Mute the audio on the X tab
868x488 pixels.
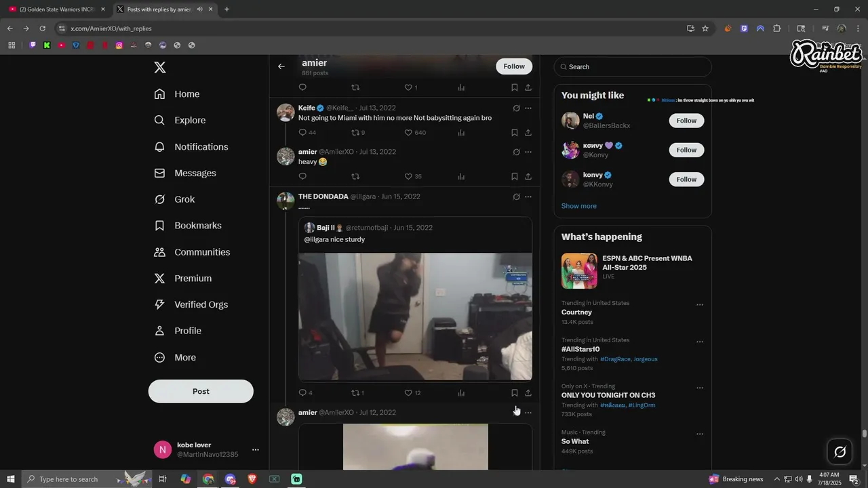pyautogui.click(x=199, y=9)
